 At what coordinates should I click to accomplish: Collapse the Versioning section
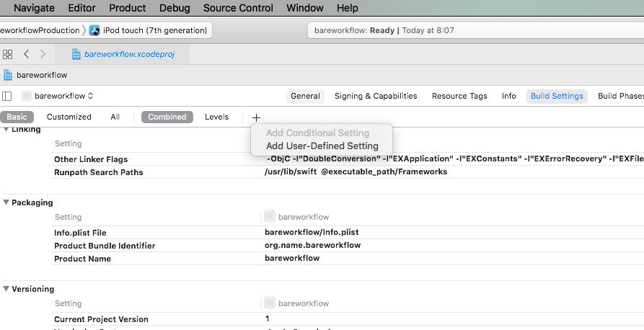coord(6,289)
